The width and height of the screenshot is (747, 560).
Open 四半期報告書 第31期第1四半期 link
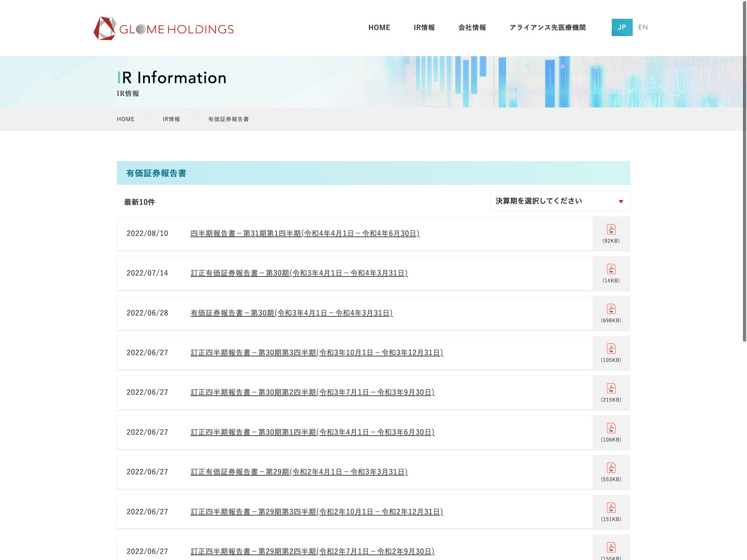click(x=305, y=233)
